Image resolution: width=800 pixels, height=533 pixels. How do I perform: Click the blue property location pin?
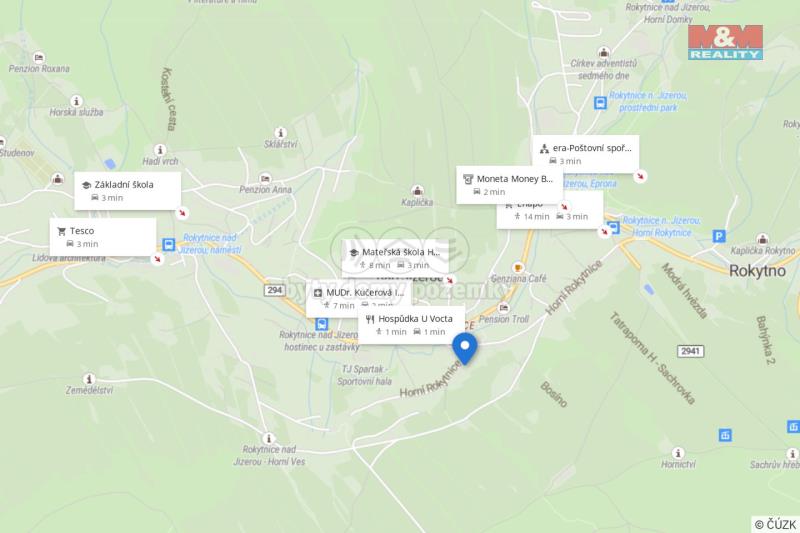[465, 349]
